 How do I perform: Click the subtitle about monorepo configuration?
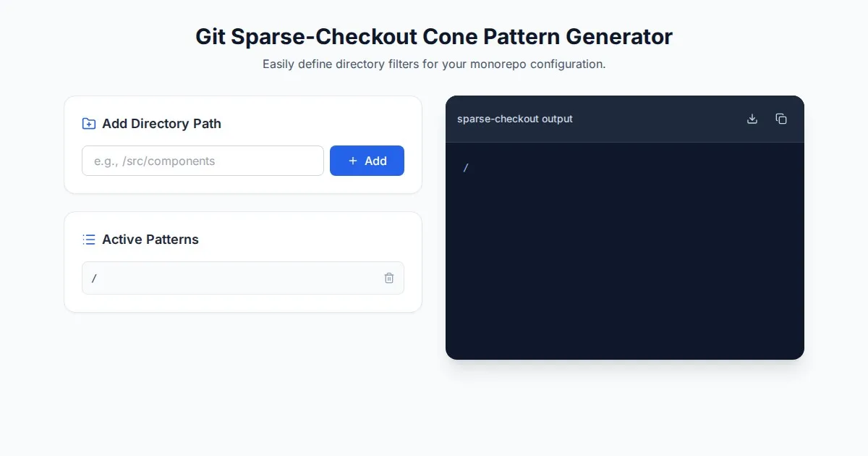[x=434, y=64]
